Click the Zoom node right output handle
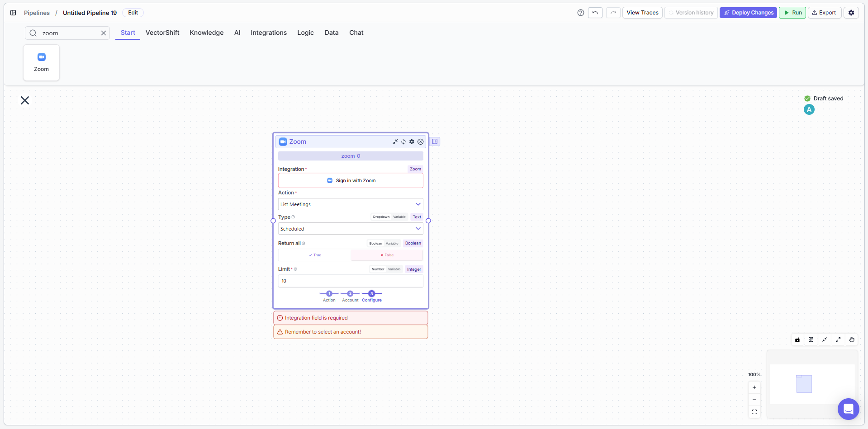 [428, 221]
